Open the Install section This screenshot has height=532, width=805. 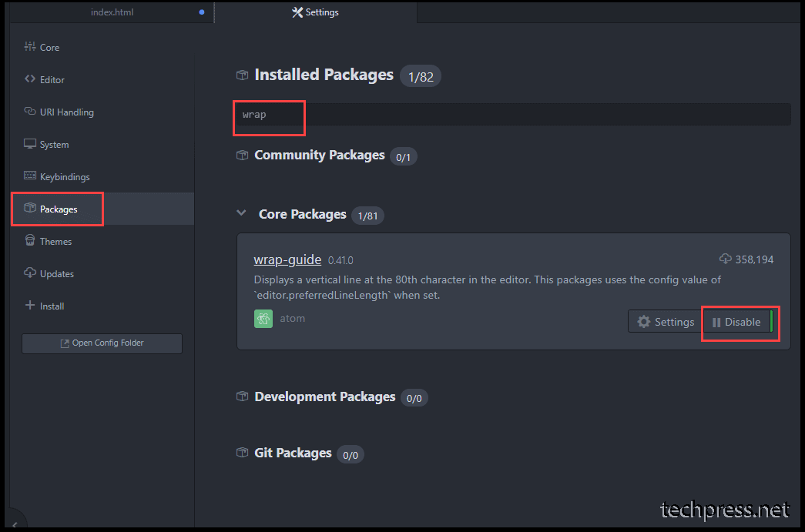tap(102, 306)
